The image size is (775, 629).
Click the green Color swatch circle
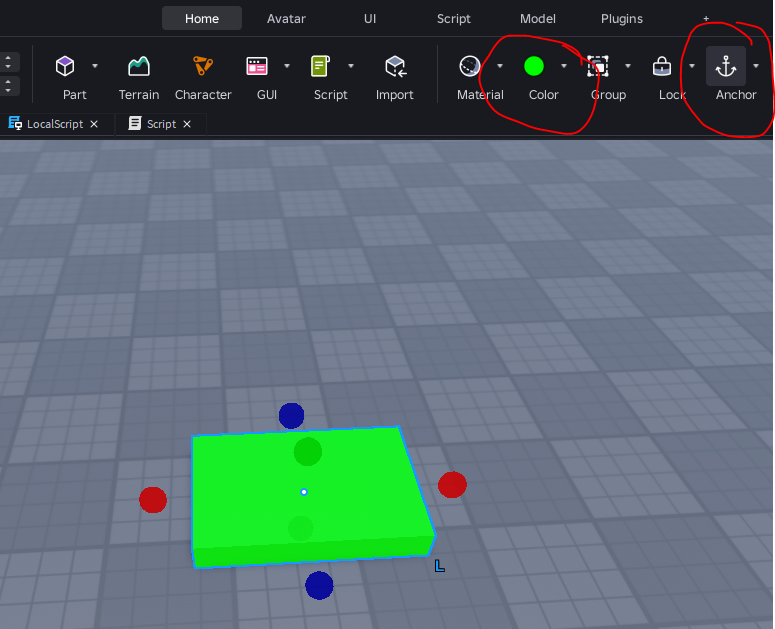[534, 66]
